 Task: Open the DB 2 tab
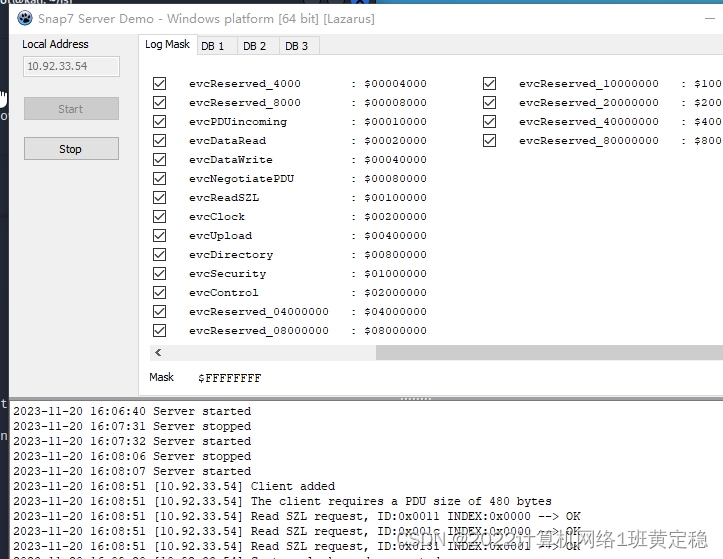point(258,46)
